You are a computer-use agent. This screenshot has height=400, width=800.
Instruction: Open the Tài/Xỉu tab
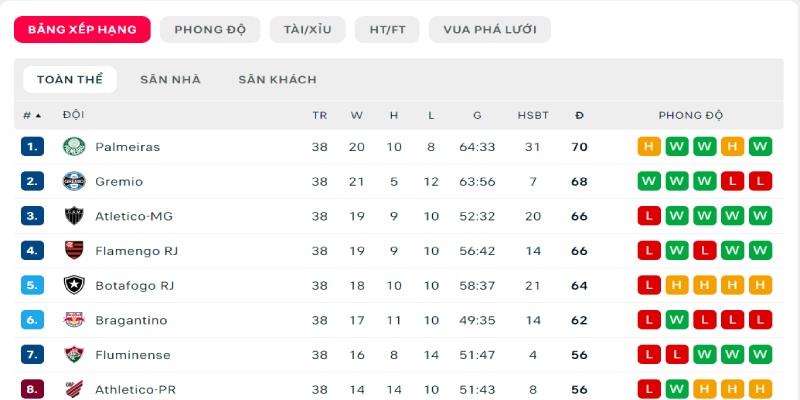pyautogui.click(x=307, y=30)
